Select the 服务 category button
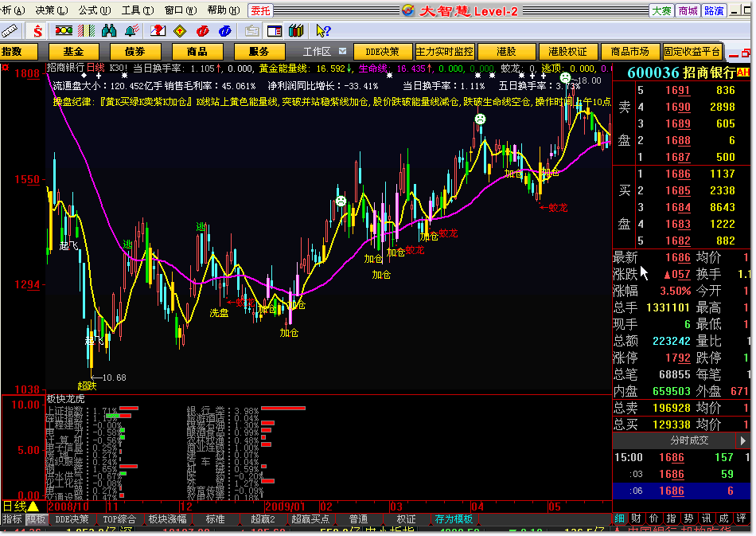The image size is (756, 536). pyautogui.click(x=259, y=52)
